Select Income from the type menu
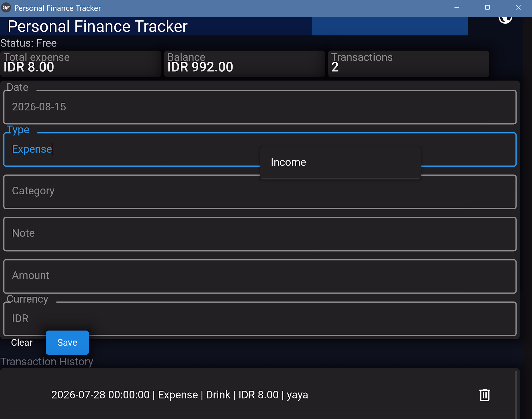Image resolution: width=532 pixels, height=419 pixels. click(340, 163)
